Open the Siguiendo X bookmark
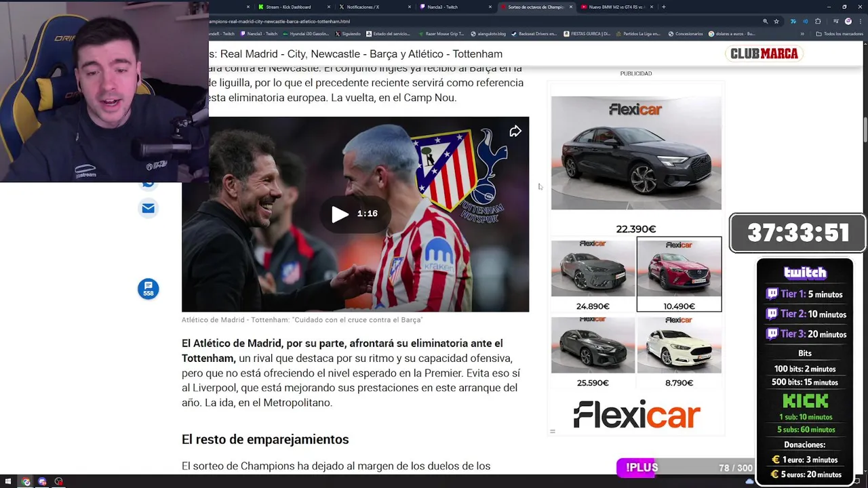This screenshot has width=868, height=488. point(348,33)
